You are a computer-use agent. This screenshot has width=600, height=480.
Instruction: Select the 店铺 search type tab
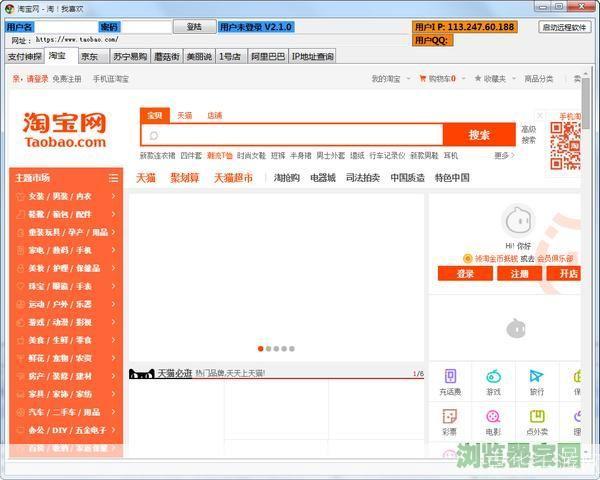coord(214,116)
